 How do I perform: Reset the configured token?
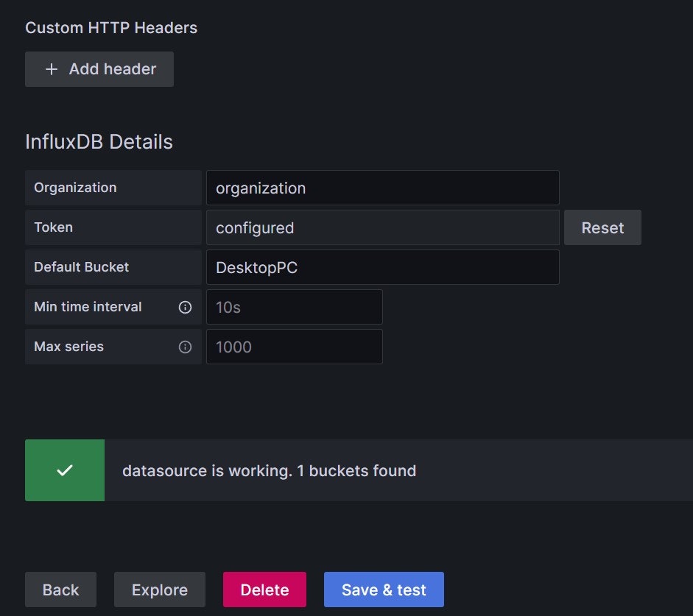pos(602,227)
